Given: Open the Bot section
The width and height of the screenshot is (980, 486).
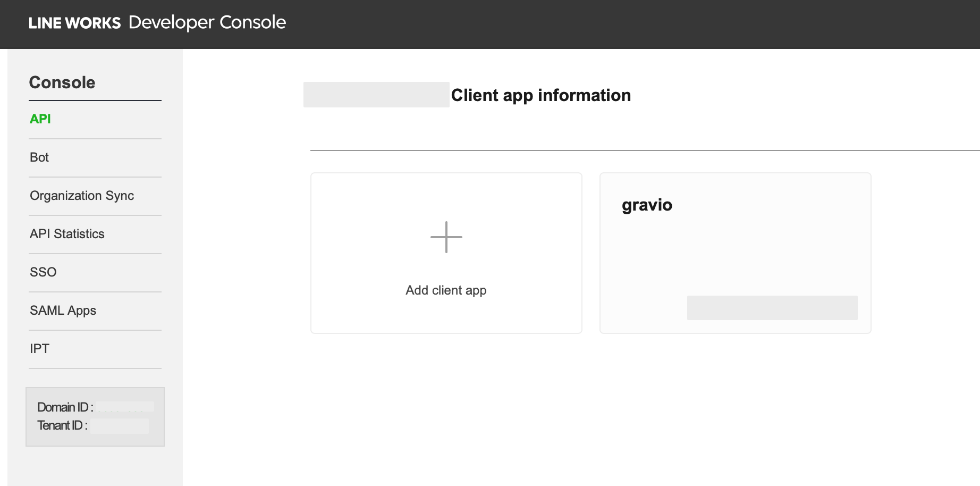Looking at the screenshot, I should click(39, 157).
